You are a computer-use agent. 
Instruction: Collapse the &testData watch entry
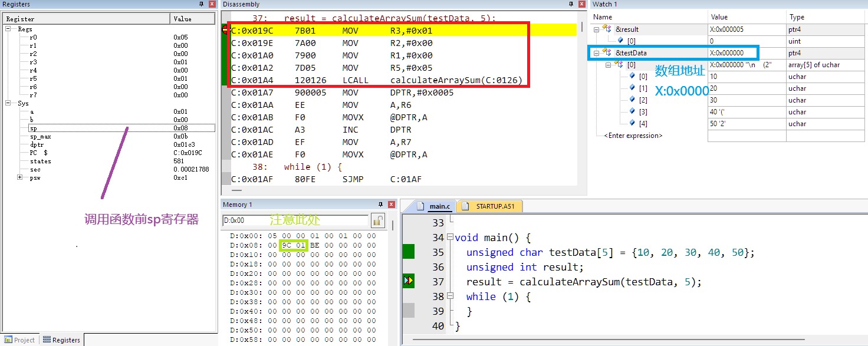coord(596,53)
